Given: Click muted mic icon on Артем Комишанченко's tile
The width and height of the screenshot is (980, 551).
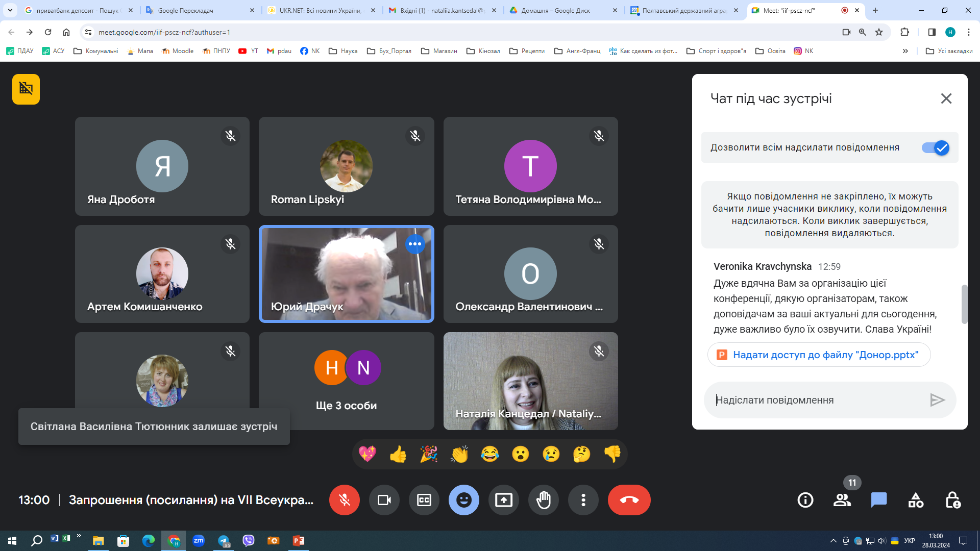Looking at the screenshot, I should click(x=231, y=244).
